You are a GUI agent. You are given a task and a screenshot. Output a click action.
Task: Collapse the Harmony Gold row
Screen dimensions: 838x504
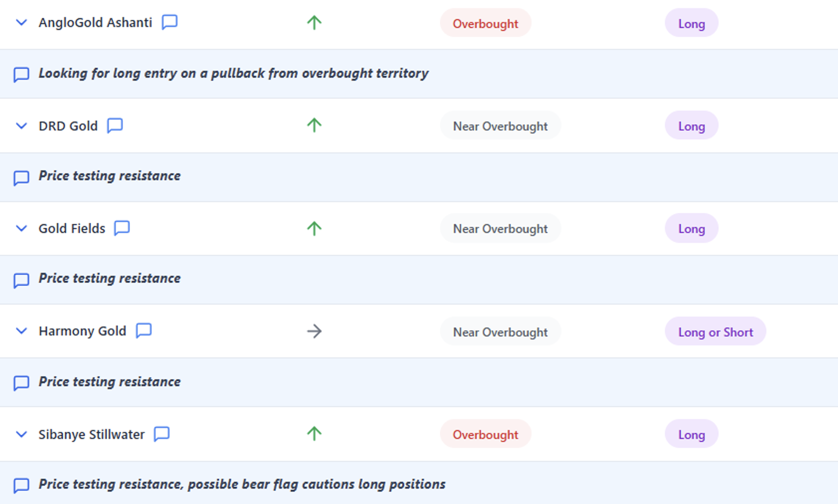(x=21, y=331)
